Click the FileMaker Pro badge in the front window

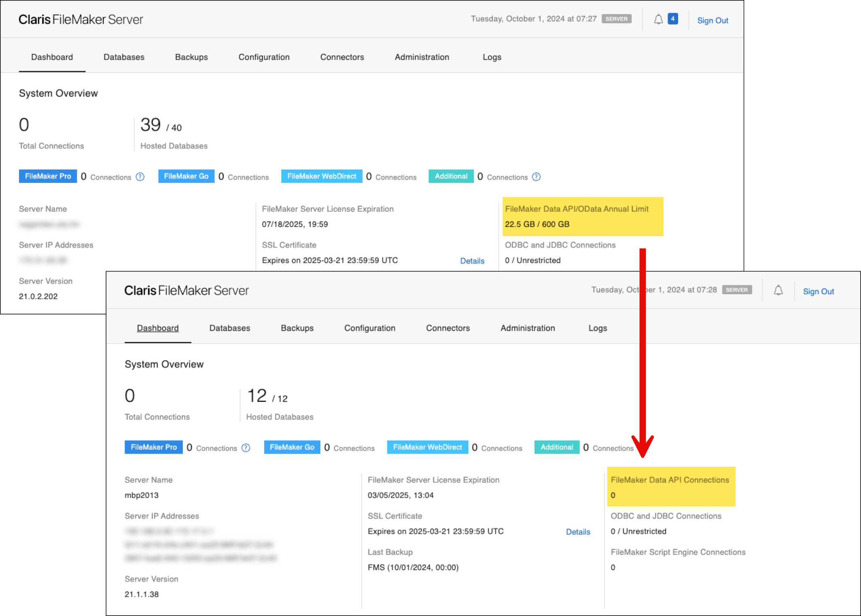[x=154, y=447]
